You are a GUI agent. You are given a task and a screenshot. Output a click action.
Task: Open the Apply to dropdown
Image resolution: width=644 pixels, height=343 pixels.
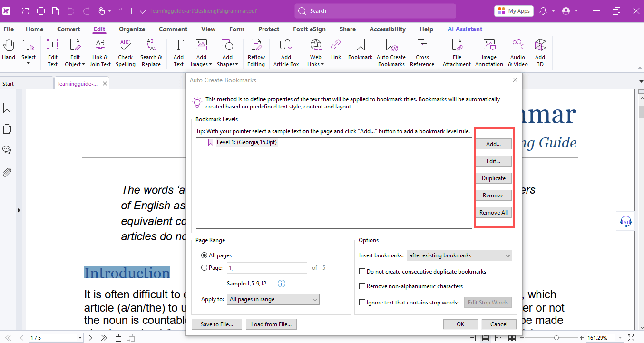(x=273, y=299)
